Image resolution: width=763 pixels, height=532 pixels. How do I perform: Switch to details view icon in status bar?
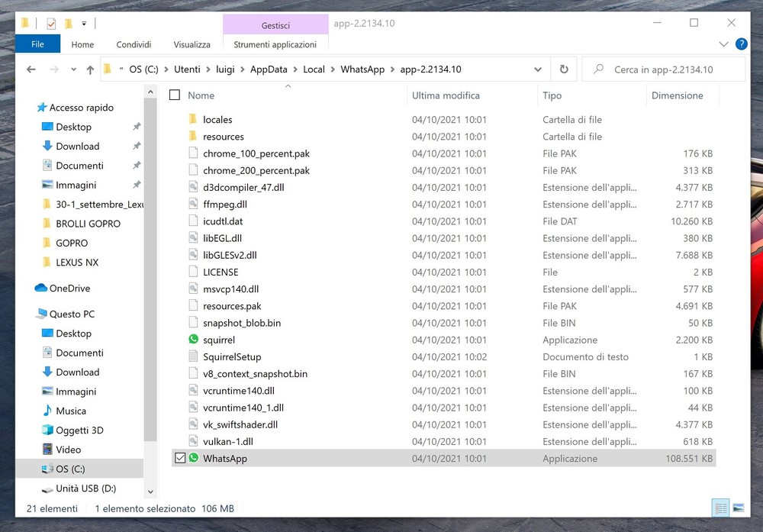tap(721, 508)
